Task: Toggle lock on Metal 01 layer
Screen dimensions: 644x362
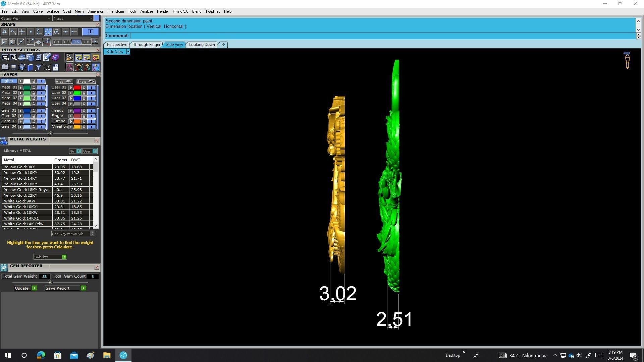Action: 34,87
